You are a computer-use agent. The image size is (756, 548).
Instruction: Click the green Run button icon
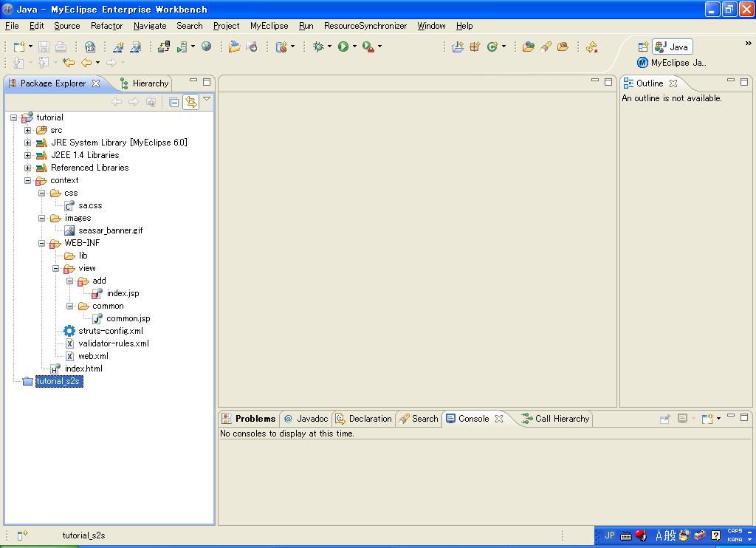pos(343,47)
